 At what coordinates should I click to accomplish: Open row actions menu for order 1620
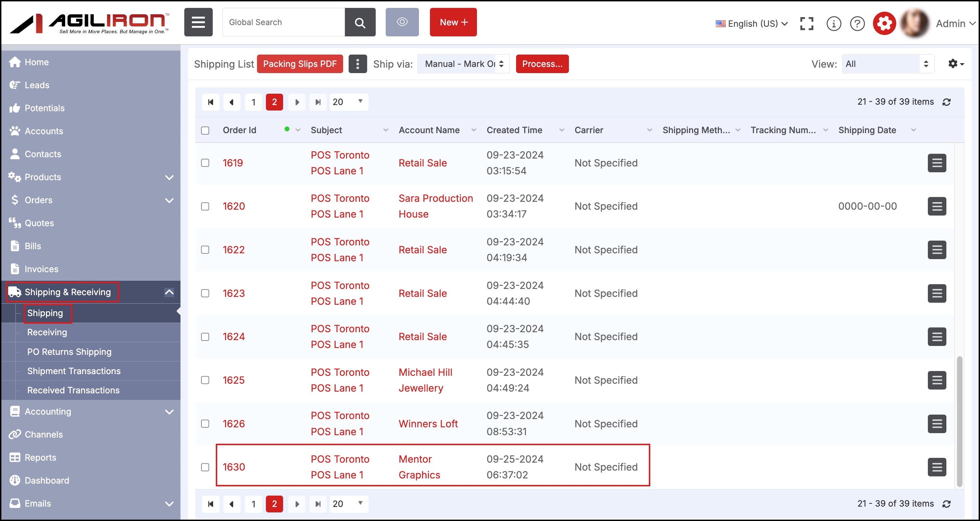pos(937,206)
